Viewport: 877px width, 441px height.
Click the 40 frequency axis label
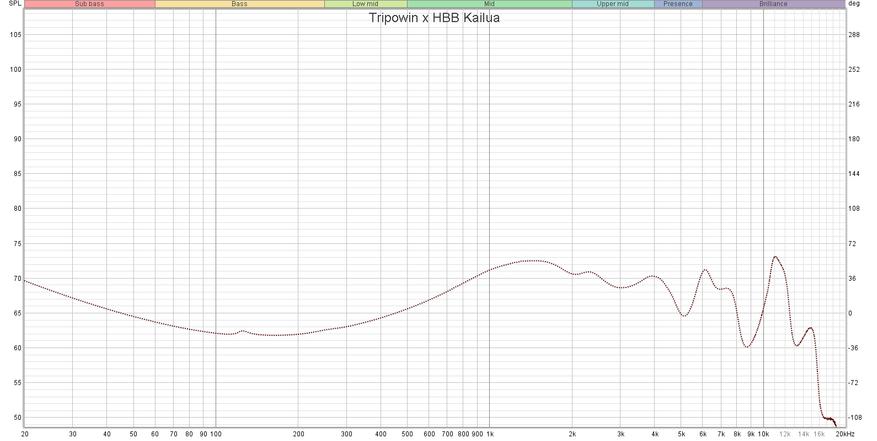click(x=107, y=434)
